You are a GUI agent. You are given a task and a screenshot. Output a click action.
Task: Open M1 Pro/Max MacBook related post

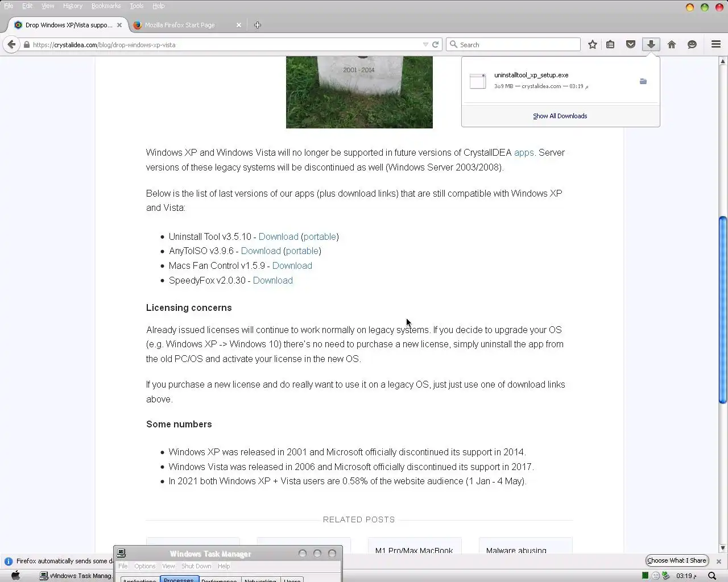(414, 550)
